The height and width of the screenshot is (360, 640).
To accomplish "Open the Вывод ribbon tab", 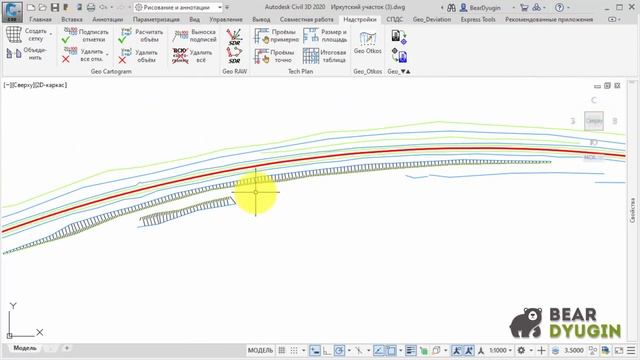I will [x=261, y=19].
